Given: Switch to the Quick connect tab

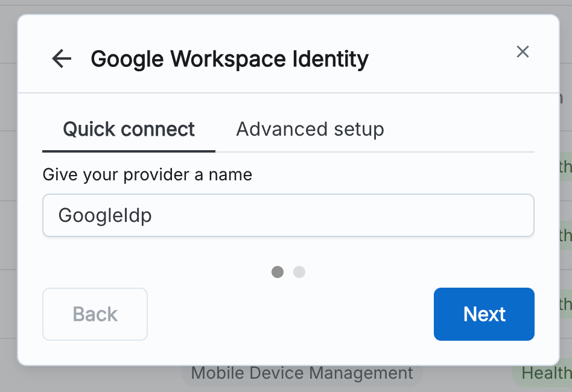Looking at the screenshot, I should pyautogui.click(x=129, y=129).
